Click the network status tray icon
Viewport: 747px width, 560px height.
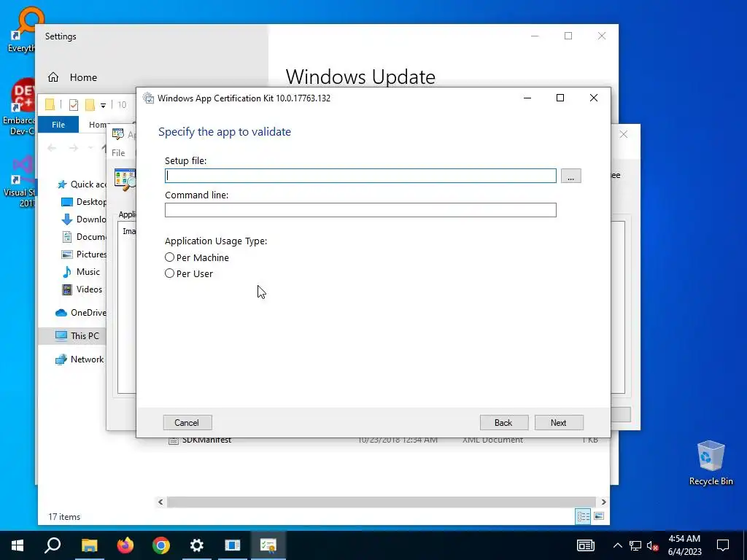(x=635, y=545)
